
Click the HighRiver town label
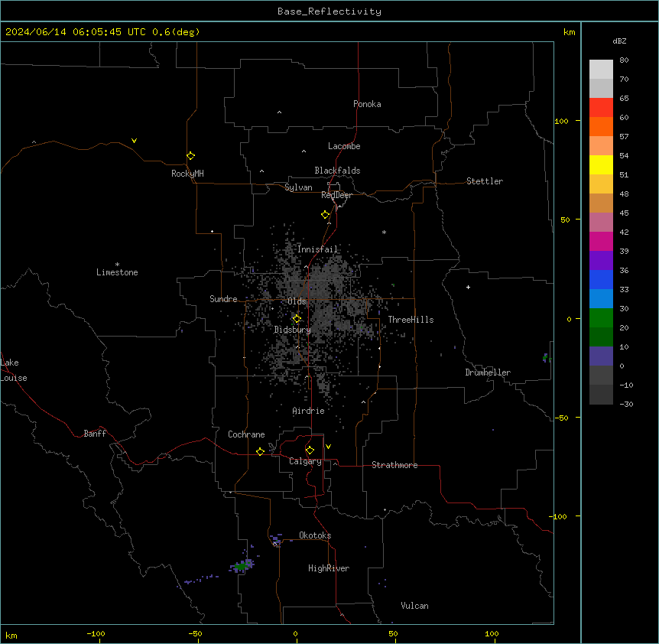click(329, 568)
